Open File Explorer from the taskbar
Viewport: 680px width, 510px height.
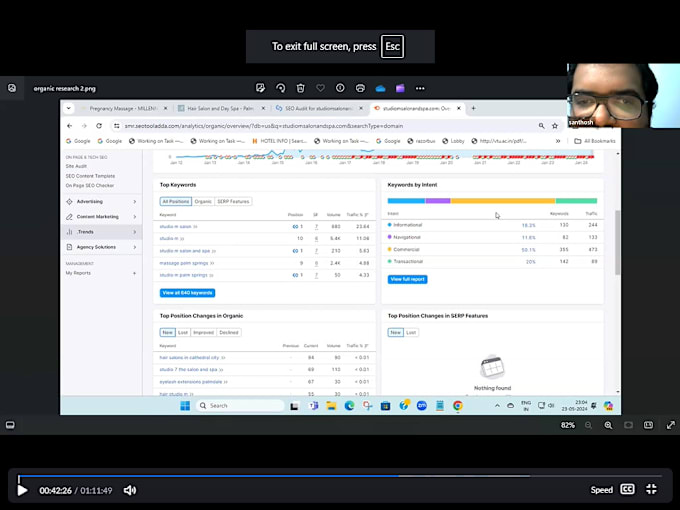331,406
